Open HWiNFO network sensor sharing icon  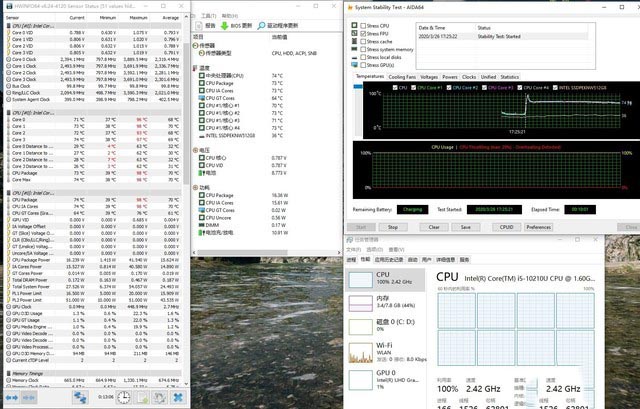point(80,397)
